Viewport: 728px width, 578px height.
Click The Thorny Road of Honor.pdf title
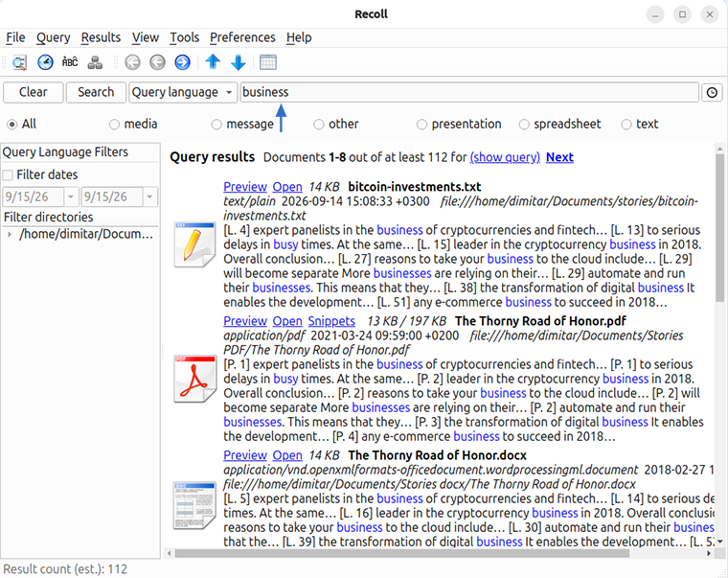click(x=541, y=321)
